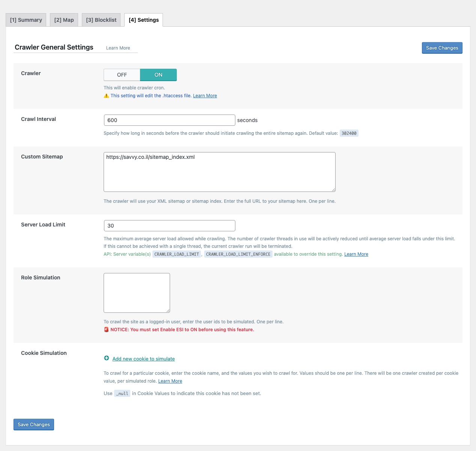
Task: Follow the Learn More link about .htaccess
Action: pos(205,96)
